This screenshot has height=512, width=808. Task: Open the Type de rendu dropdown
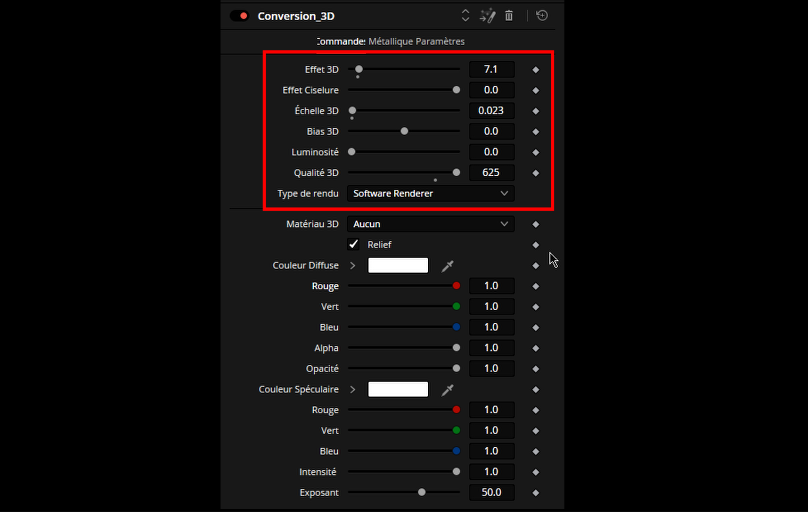click(431, 193)
